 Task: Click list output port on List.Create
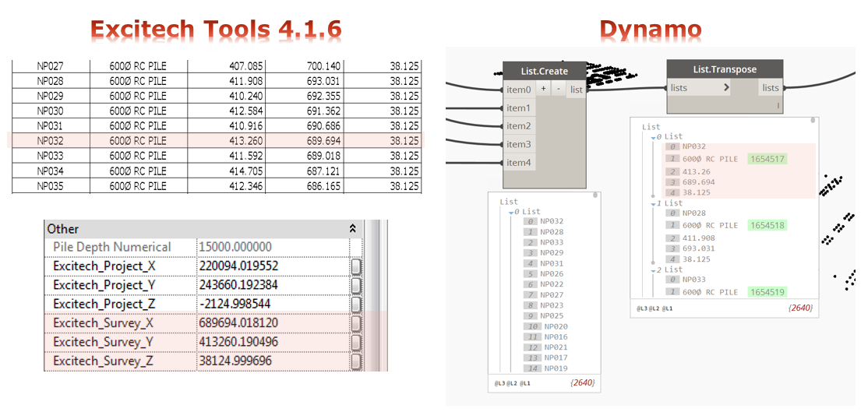pos(577,90)
